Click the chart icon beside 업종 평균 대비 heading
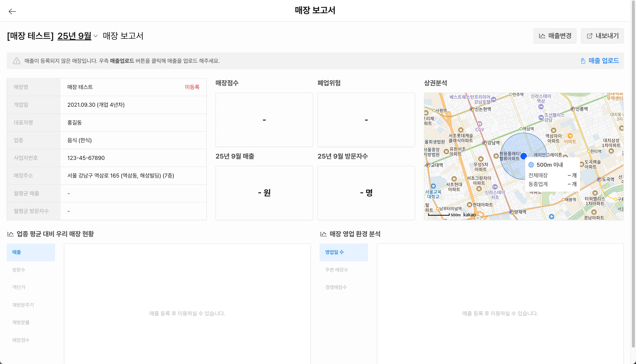This screenshot has height=364, width=636. click(x=10, y=234)
